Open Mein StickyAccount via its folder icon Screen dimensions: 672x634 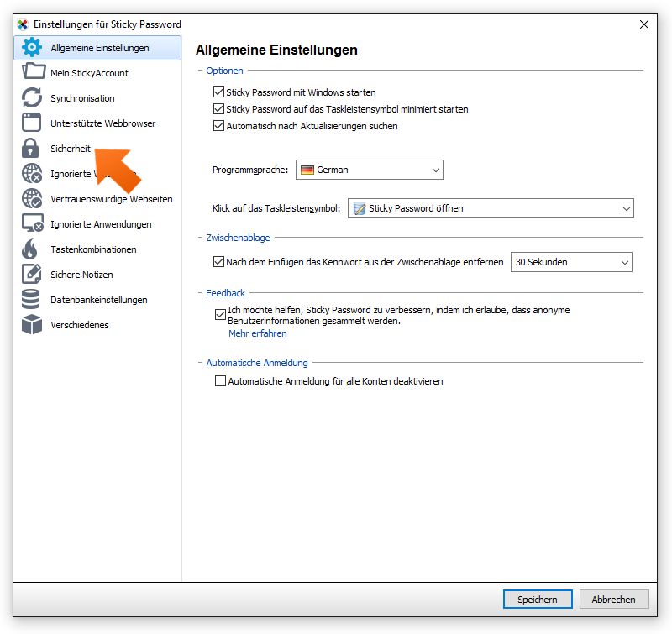click(34, 71)
